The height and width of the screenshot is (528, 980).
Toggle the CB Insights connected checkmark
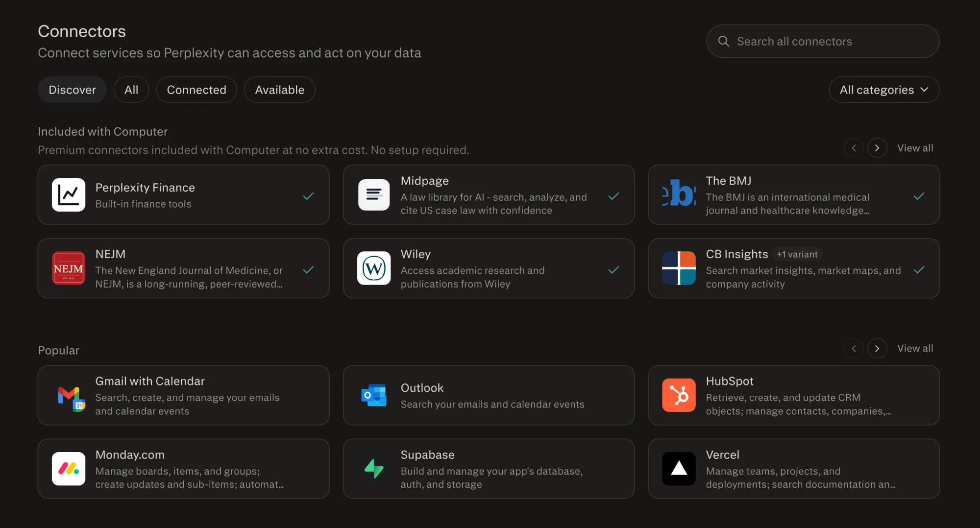[x=919, y=269]
